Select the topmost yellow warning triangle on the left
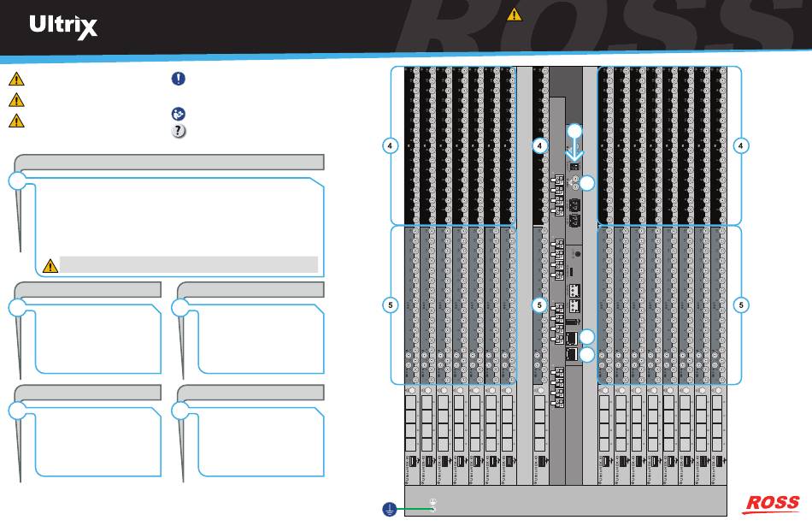 click(x=16, y=80)
